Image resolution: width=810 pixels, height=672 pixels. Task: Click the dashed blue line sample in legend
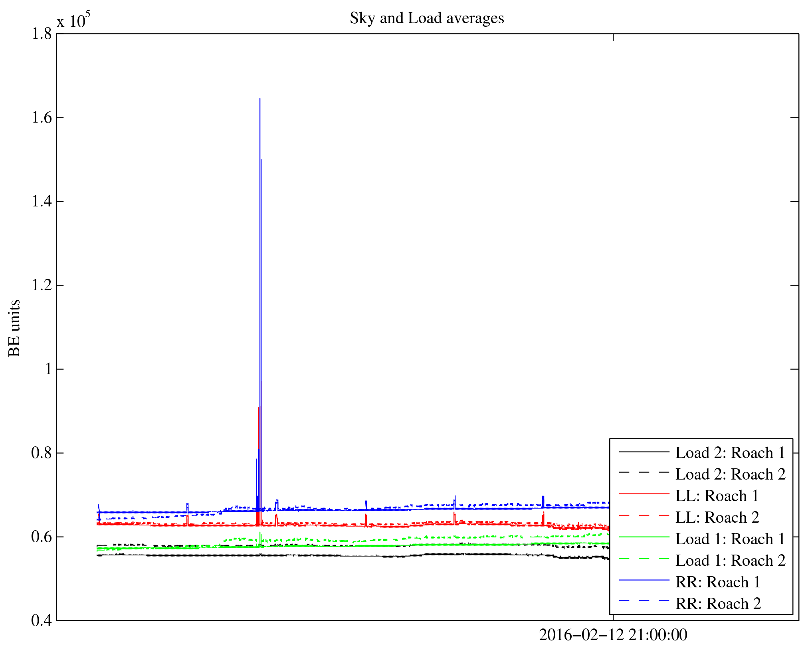pos(644,600)
